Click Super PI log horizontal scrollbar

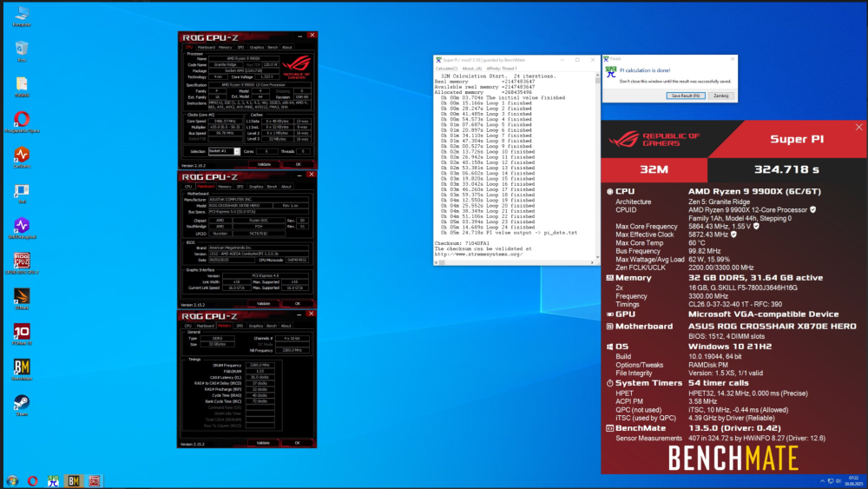pos(514,262)
